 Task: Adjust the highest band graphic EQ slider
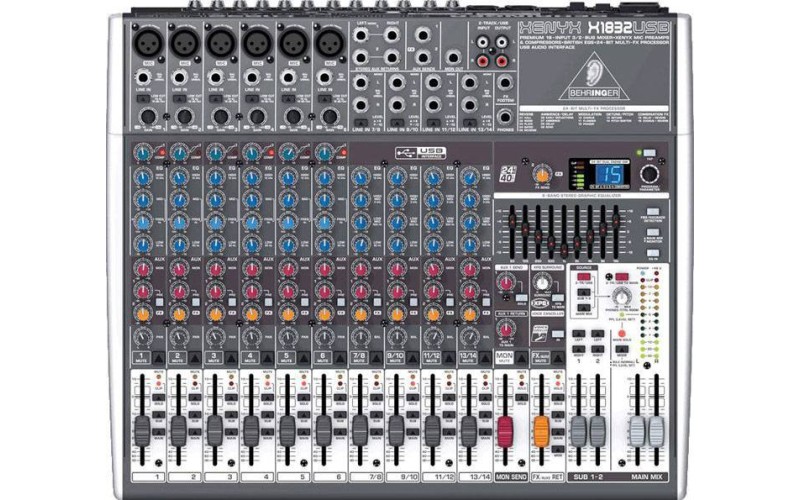point(616,219)
